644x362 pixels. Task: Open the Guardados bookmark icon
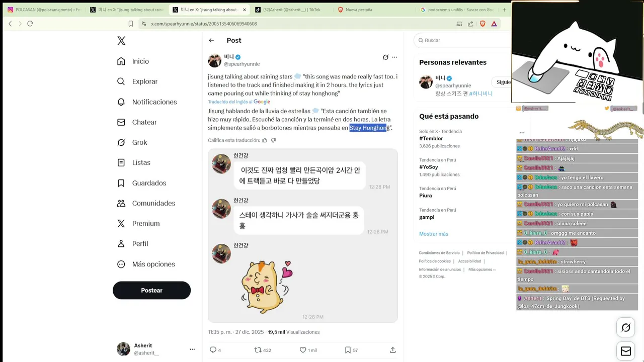121,183
